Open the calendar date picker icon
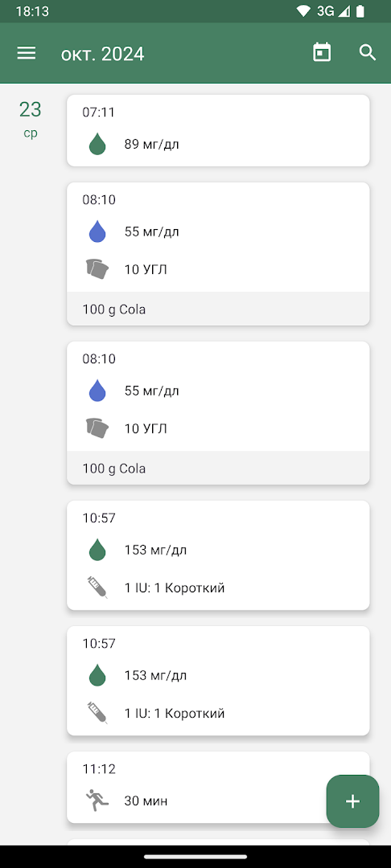This screenshot has height=868, width=391. tap(322, 52)
